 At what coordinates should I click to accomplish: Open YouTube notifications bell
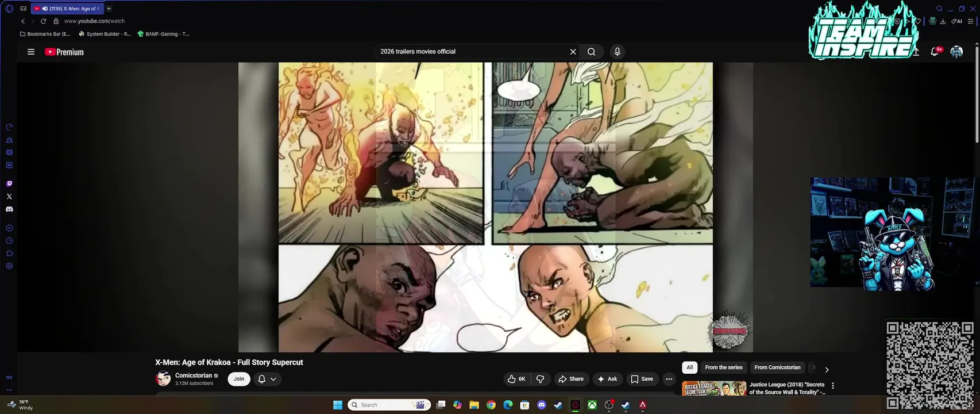point(935,51)
